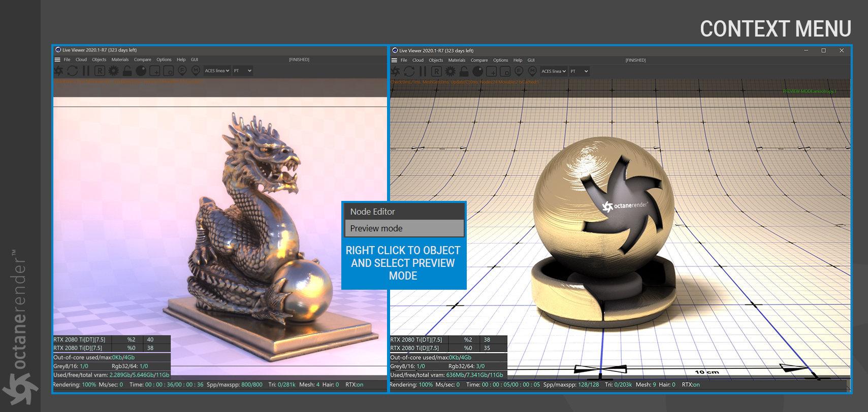Minimize the sphere Live Viewer window
Screen dimensions: 868x412
pos(806,50)
